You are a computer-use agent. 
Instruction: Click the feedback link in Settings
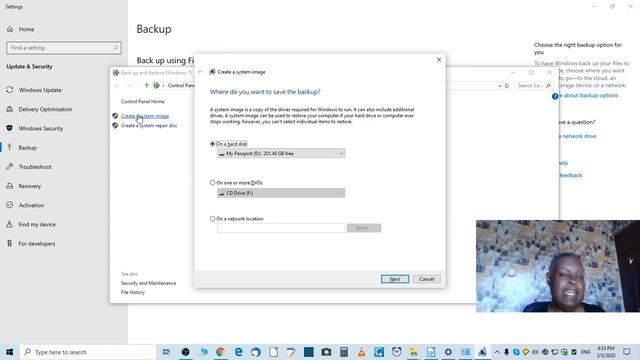coord(570,175)
